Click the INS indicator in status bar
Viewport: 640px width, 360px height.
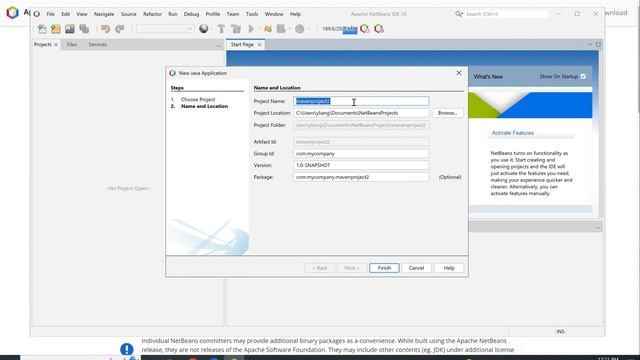click(x=560, y=332)
